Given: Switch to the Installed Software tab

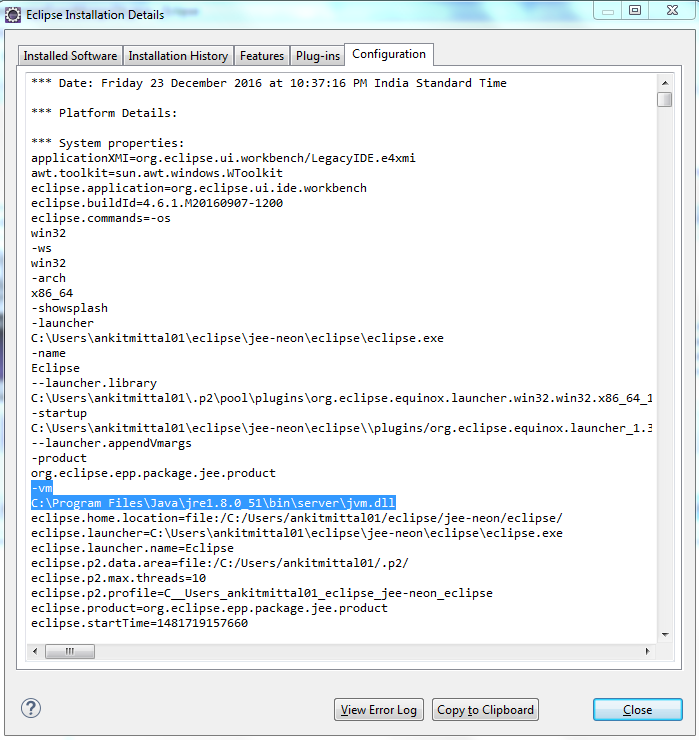Looking at the screenshot, I should (70, 56).
